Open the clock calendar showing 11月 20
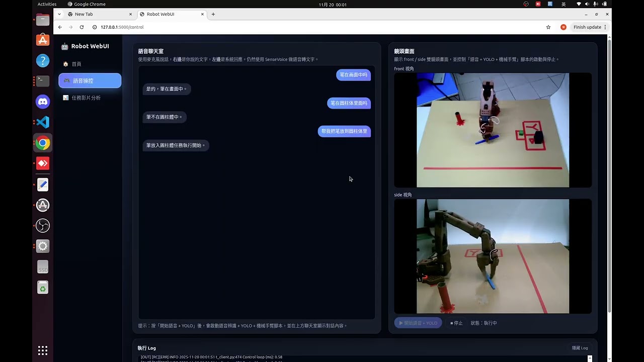 (x=333, y=4)
